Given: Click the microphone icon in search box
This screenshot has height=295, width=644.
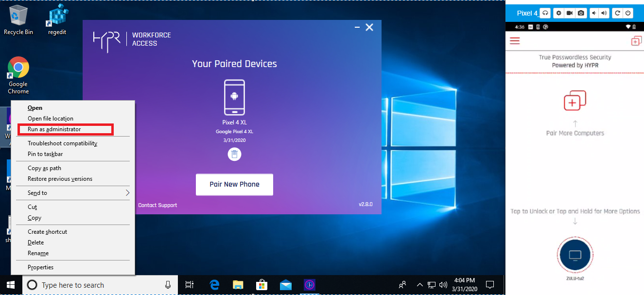Looking at the screenshot, I should [168, 285].
